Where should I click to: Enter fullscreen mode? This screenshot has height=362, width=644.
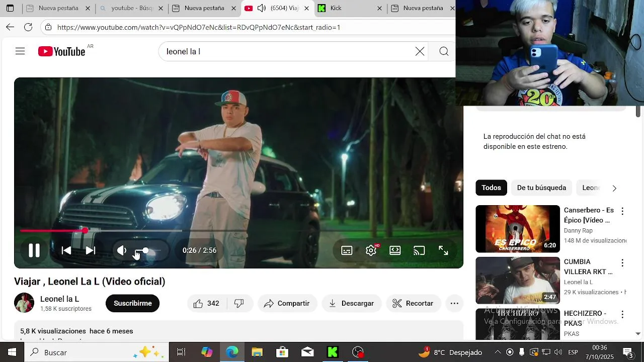point(443,250)
